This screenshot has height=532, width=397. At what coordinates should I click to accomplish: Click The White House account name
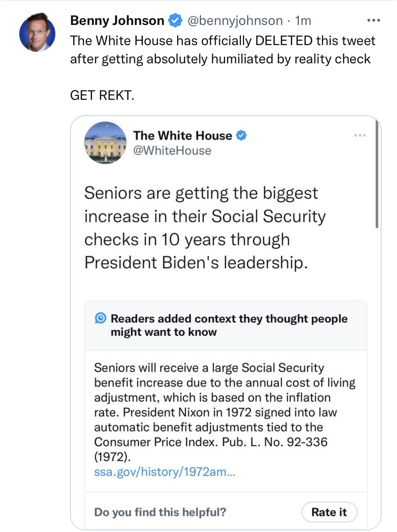click(x=183, y=136)
